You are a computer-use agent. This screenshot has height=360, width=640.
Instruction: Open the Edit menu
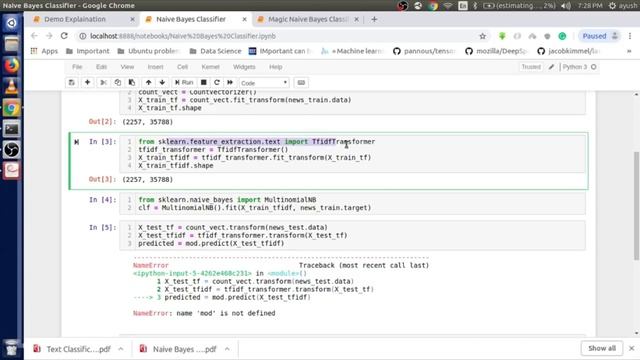(101, 67)
